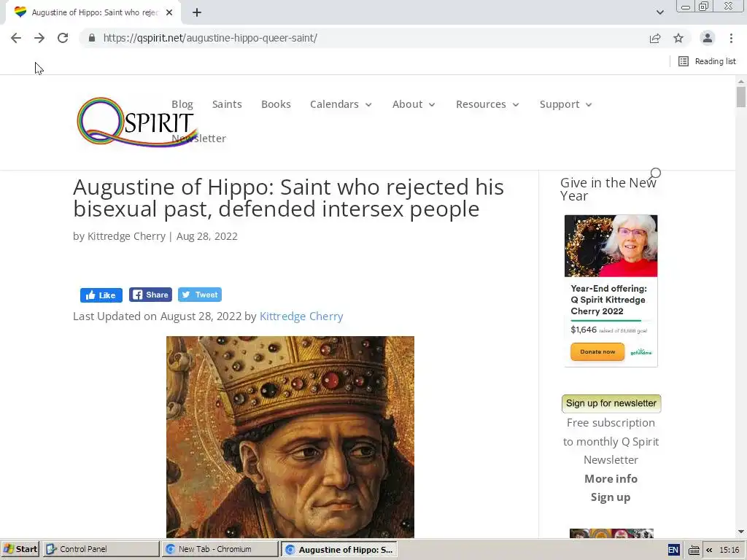The image size is (747, 560).
Task: Close the Augustine of Hippo tab
Action: pos(169,12)
